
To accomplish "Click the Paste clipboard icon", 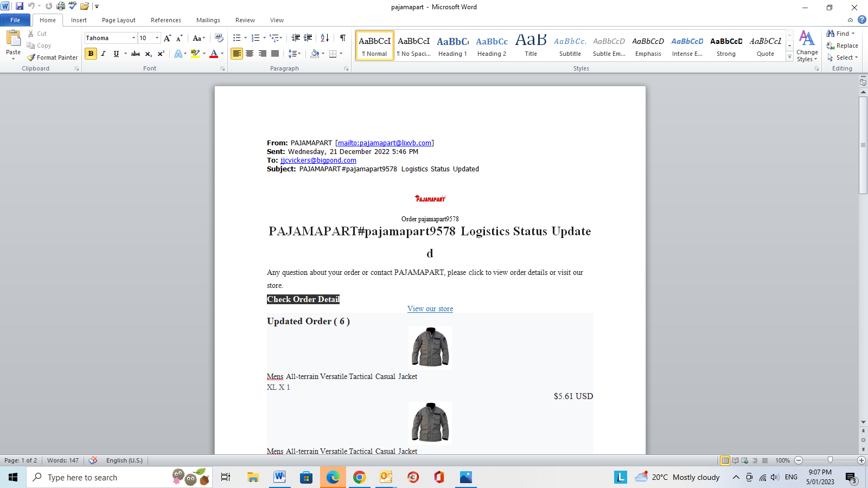I will pos(14,38).
